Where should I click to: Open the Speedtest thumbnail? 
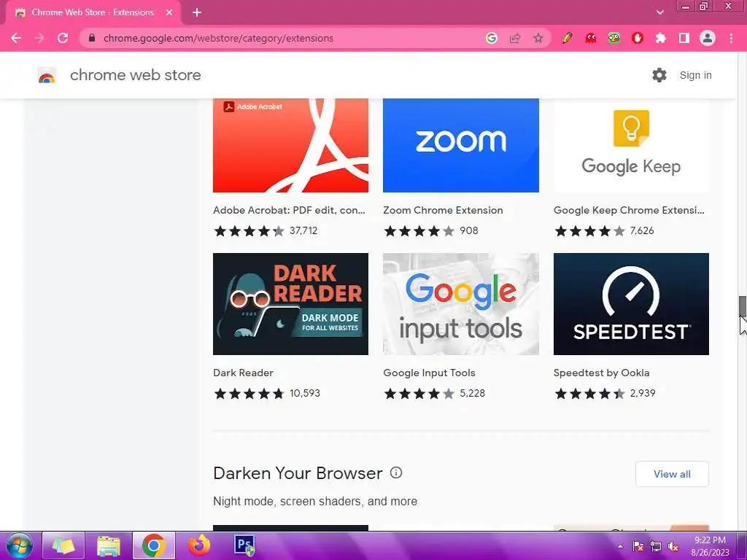click(631, 304)
